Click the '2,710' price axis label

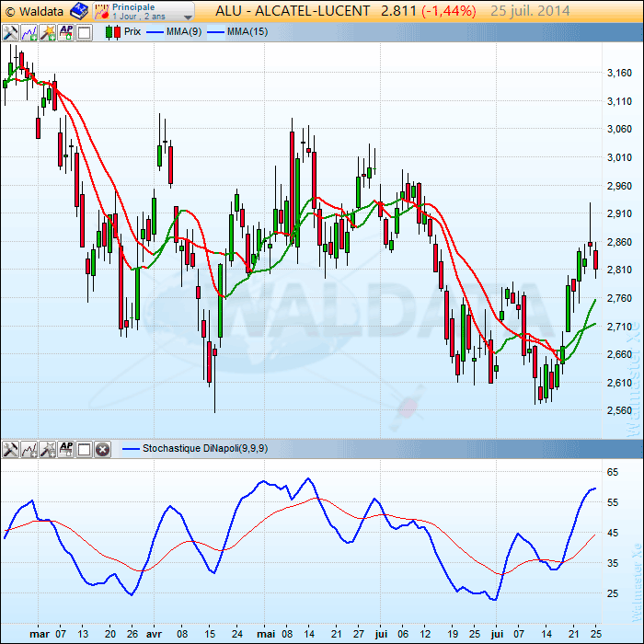pos(619,327)
